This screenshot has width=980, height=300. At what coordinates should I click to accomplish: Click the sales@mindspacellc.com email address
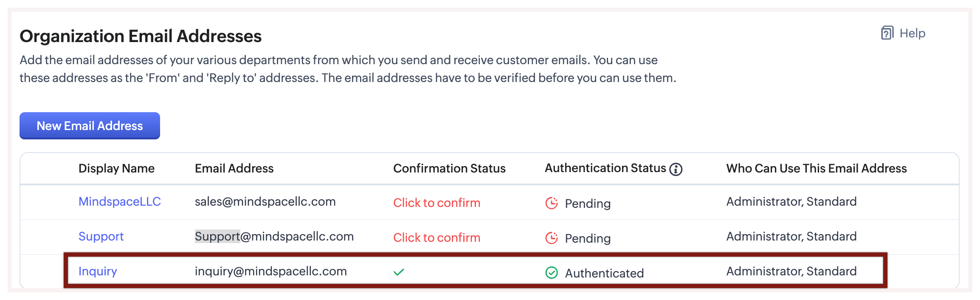point(265,201)
